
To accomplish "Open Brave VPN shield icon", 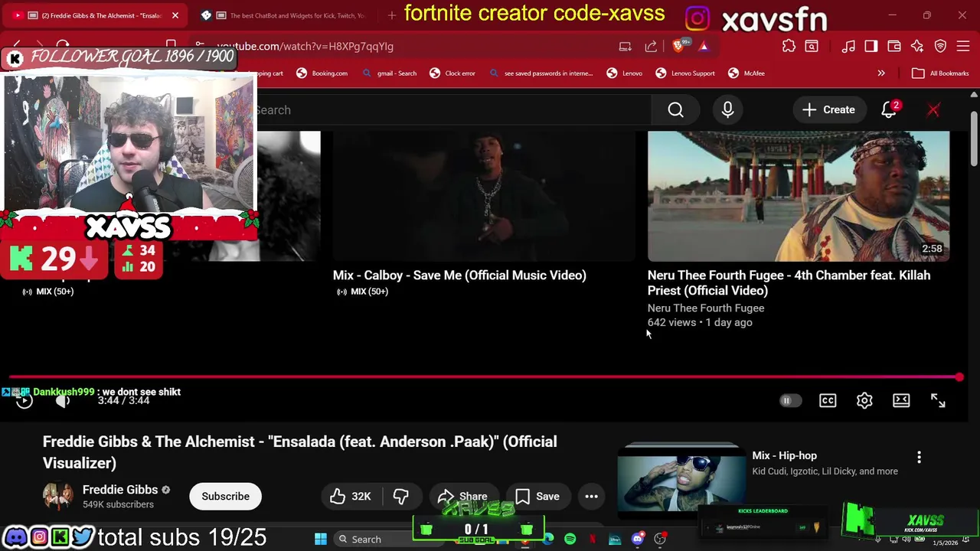I will (x=940, y=46).
